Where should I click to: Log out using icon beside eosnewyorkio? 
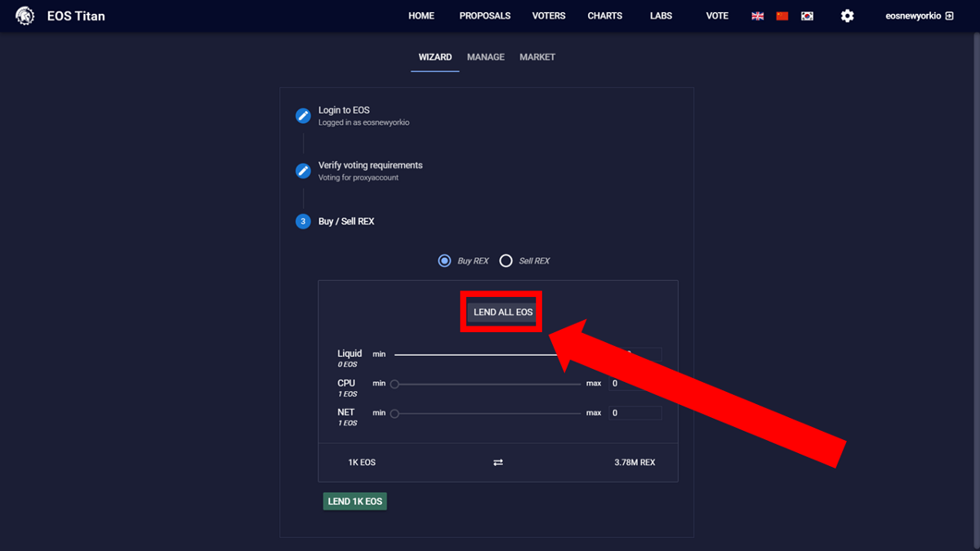coord(949,16)
